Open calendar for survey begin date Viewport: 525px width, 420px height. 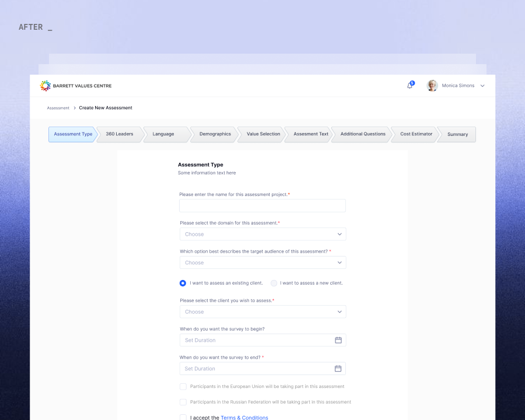338,340
